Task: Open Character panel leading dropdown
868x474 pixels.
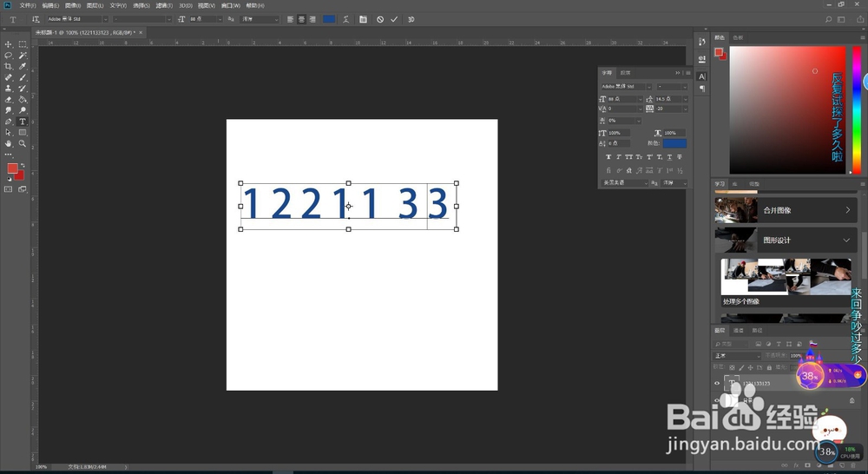Action: point(686,99)
